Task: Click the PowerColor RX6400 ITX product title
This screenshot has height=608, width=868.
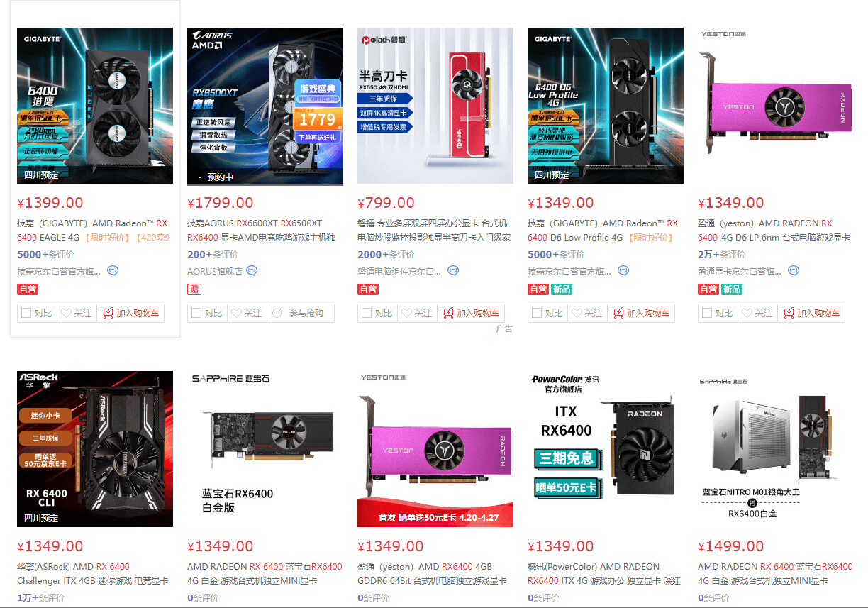Action: pyautogui.click(x=603, y=573)
